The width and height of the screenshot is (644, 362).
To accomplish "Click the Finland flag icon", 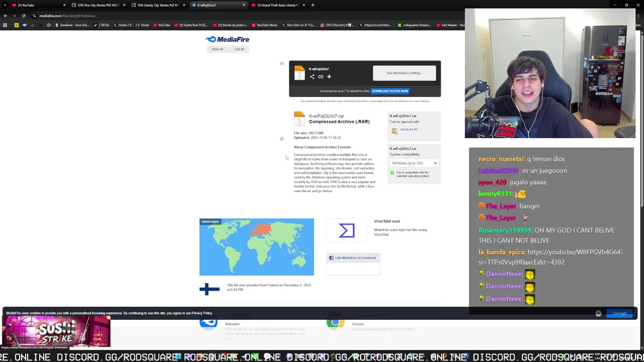I will pyautogui.click(x=209, y=289).
